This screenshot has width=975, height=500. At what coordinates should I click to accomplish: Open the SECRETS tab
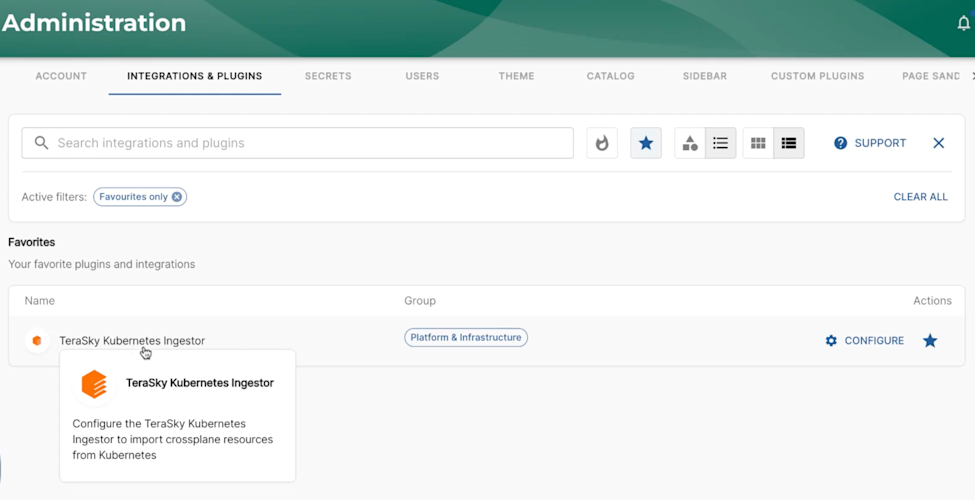coord(328,76)
